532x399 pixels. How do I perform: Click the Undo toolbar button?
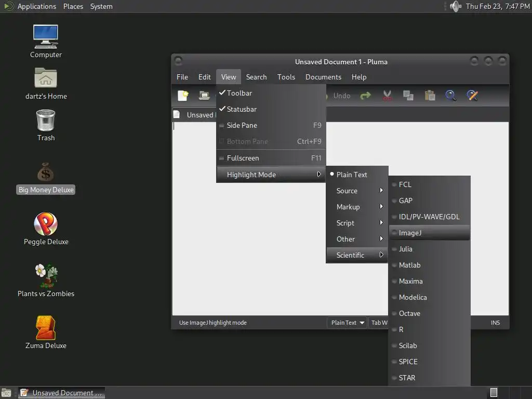(x=339, y=96)
